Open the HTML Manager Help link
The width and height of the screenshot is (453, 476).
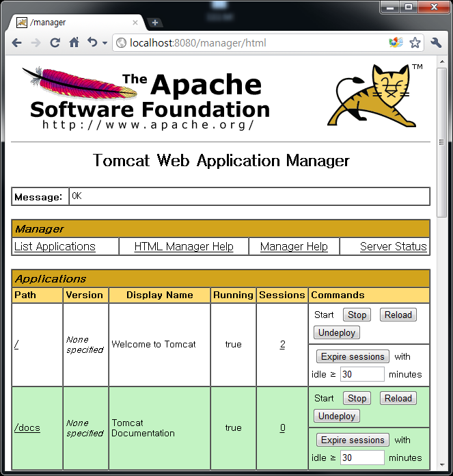pyautogui.click(x=184, y=246)
